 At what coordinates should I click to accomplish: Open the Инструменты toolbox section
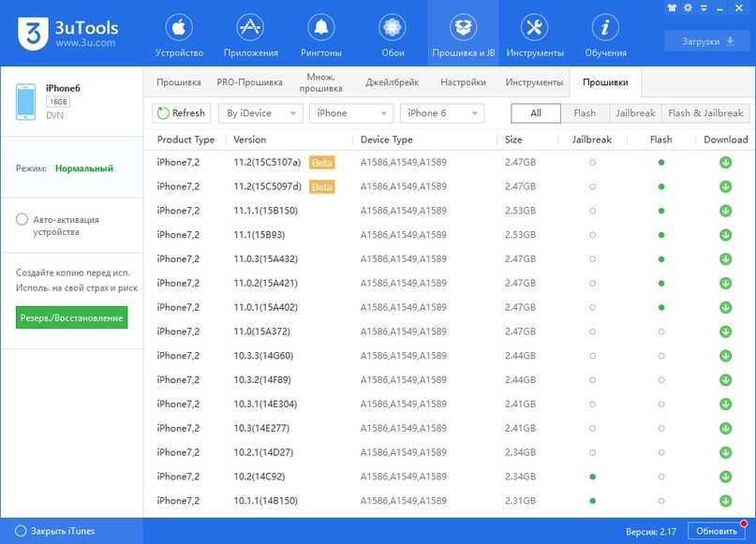pyautogui.click(x=534, y=36)
